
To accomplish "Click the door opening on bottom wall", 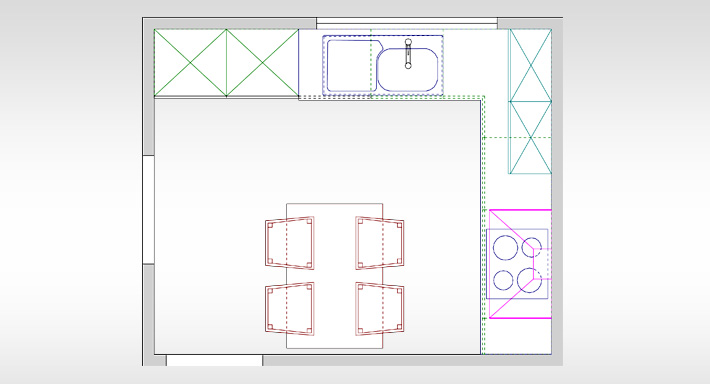I will pyautogui.click(x=215, y=360).
